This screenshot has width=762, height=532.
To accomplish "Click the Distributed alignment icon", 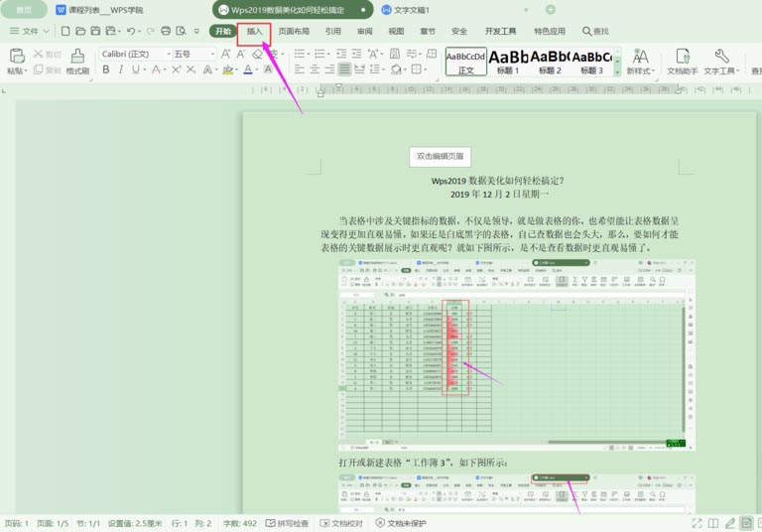I will pyautogui.click(x=359, y=69).
